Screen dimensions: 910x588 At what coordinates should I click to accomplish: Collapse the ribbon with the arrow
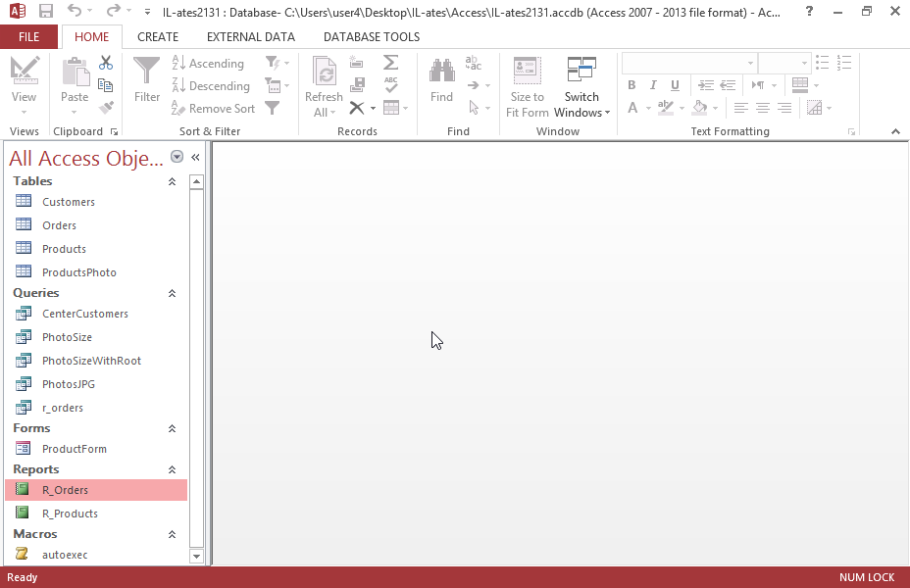(x=895, y=131)
